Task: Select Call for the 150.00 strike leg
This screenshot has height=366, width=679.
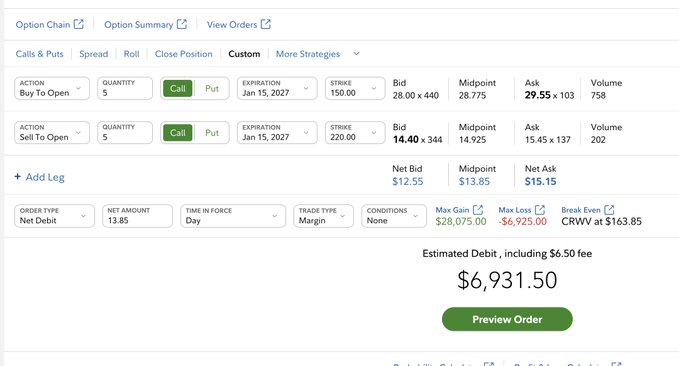Action: point(178,88)
